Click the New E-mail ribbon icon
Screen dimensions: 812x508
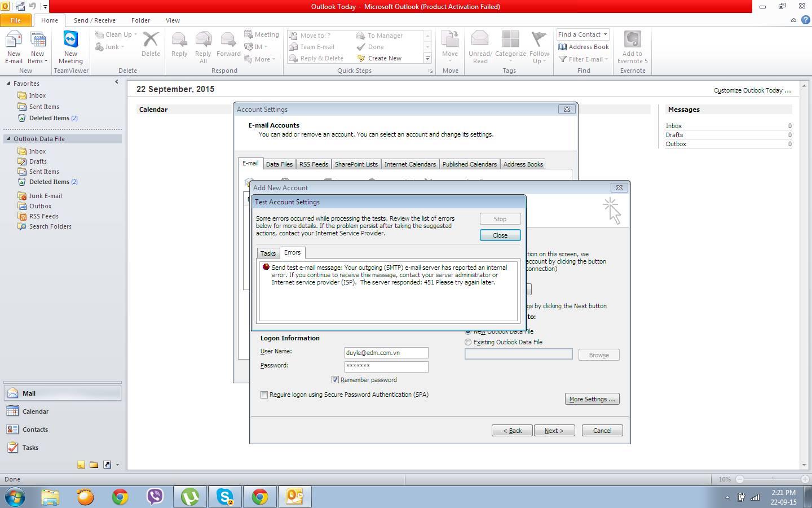point(14,47)
